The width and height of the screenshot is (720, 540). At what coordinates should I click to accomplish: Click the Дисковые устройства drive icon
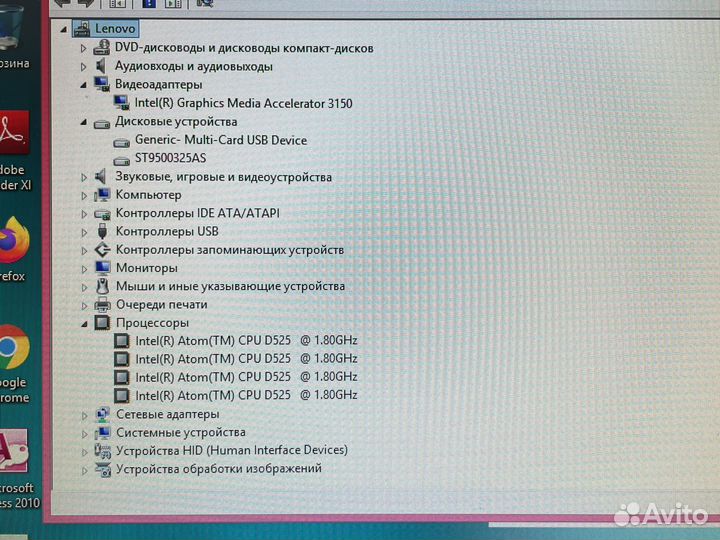[x=102, y=124]
